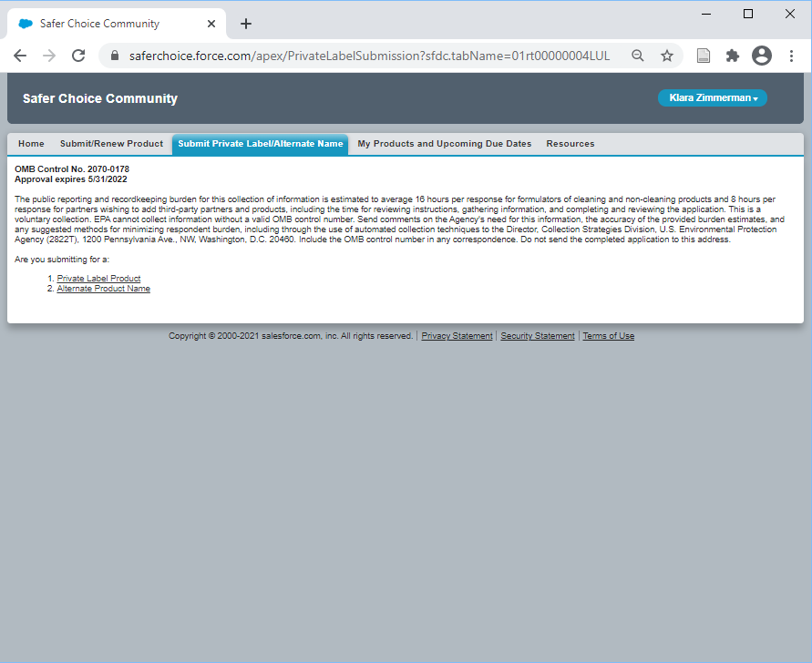This screenshot has height=663, width=812.
Task: Open the Privacy Statement link
Action: click(457, 336)
